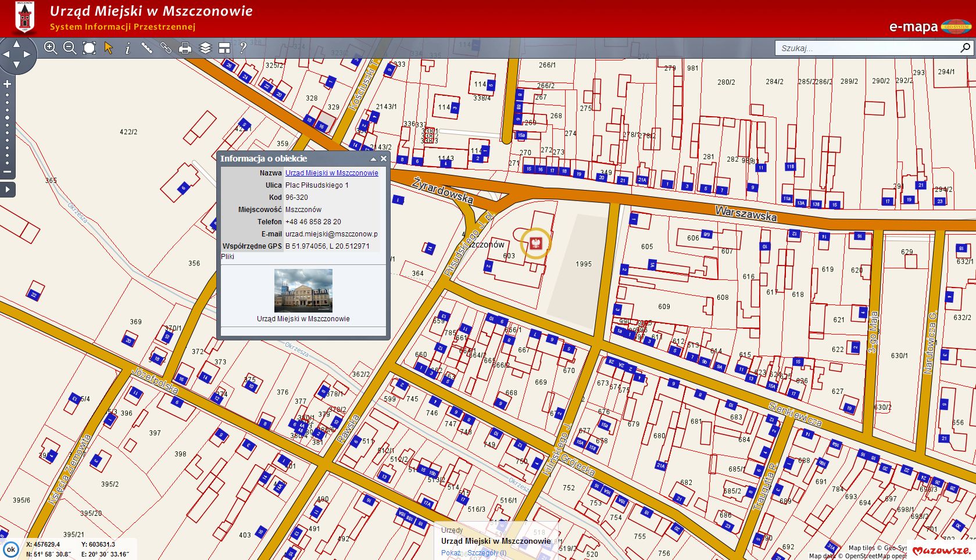976x560 pixels.
Task: Close the Informacja o obiekcie window
Action: coord(384,159)
